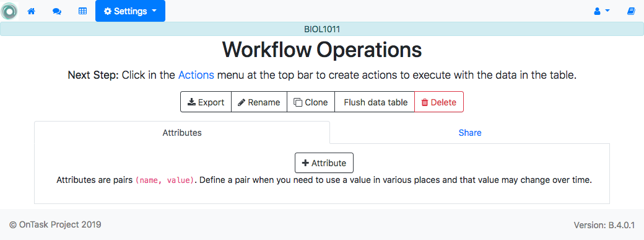The image size is (644, 240).
Task: Delete the workflow
Action: tap(439, 102)
